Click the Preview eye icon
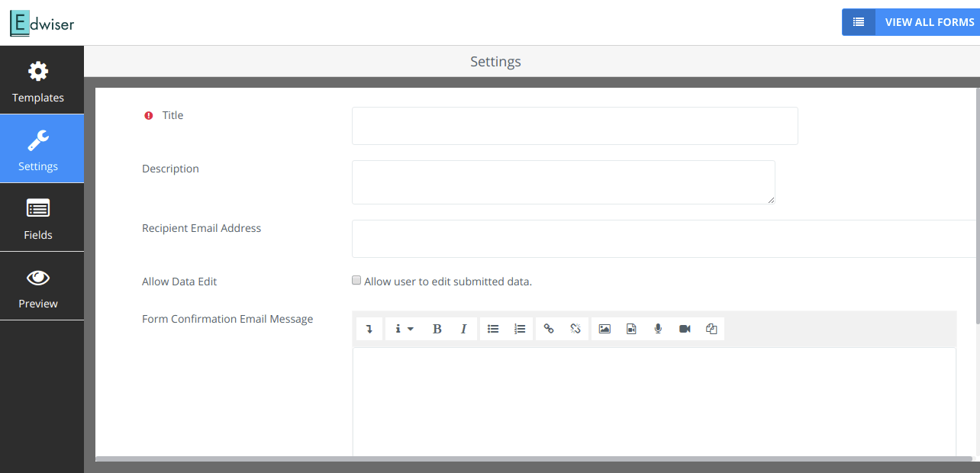This screenshot has height=473, width=980. (x=38, y=286)
